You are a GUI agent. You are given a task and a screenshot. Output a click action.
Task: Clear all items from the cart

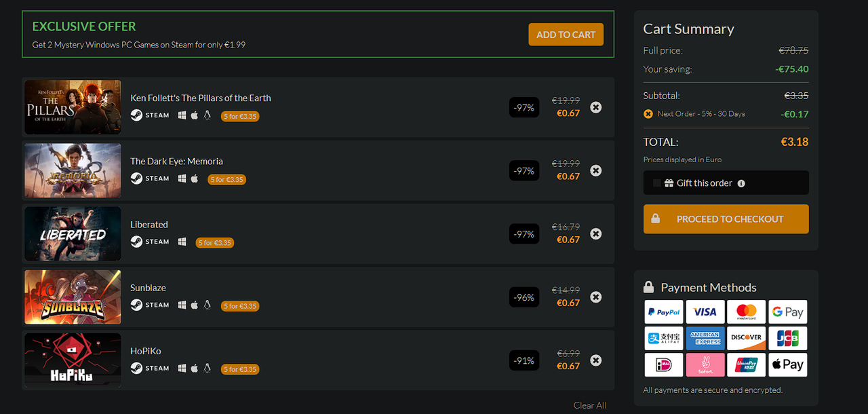point(590,405)
